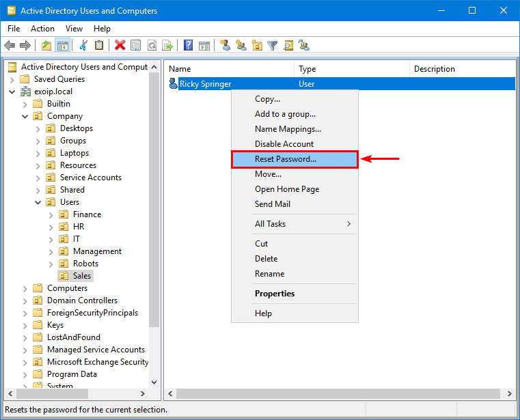Expand the Management OU
520x420 pixels.
(51, 251)
